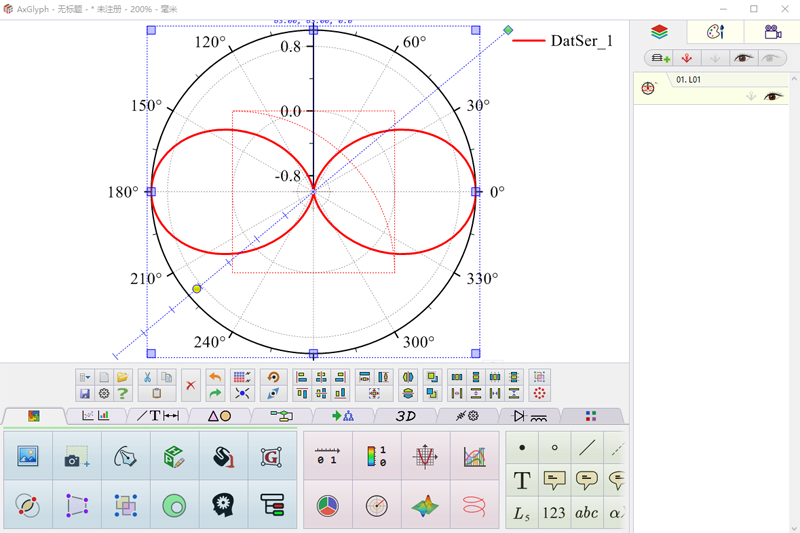Open the palette and brush style tab

click(715, 32)
